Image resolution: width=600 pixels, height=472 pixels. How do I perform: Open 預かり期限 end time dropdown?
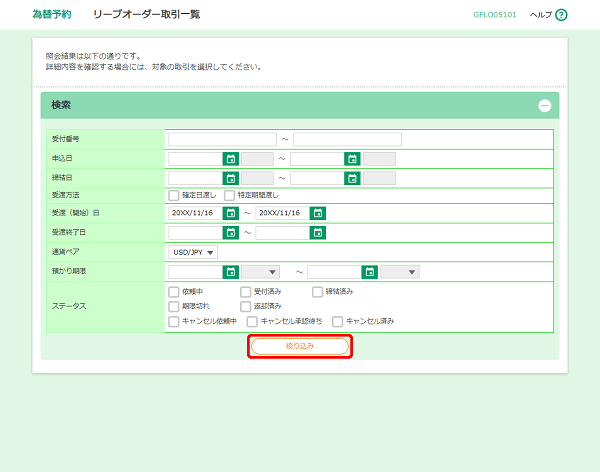[x=400, y=272]
